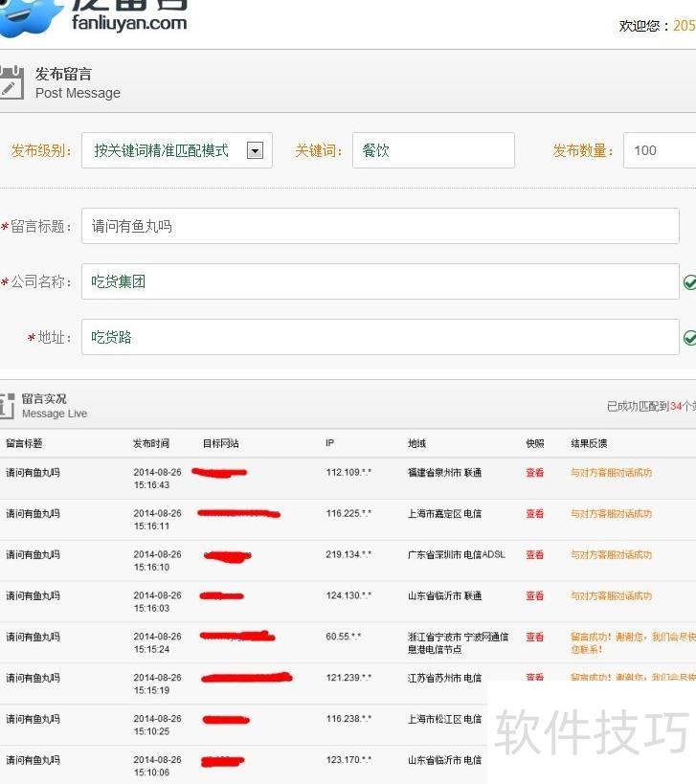Click the 发布留言 section heading
The height and width of the screenshot is (784, 696).
click(x=63, y=74)
